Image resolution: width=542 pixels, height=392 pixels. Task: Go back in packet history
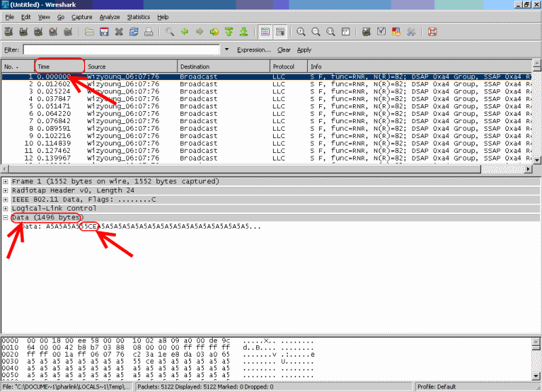(x=184, y=32)
